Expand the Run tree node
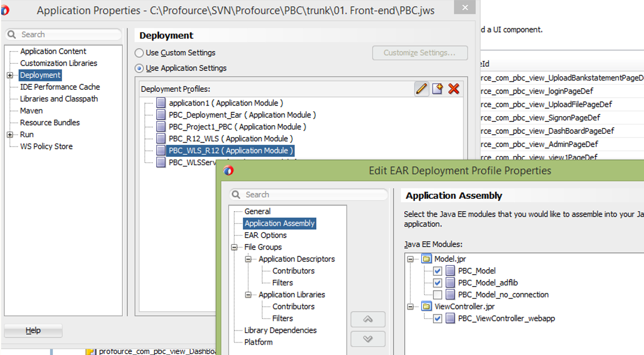 (10, 135)
